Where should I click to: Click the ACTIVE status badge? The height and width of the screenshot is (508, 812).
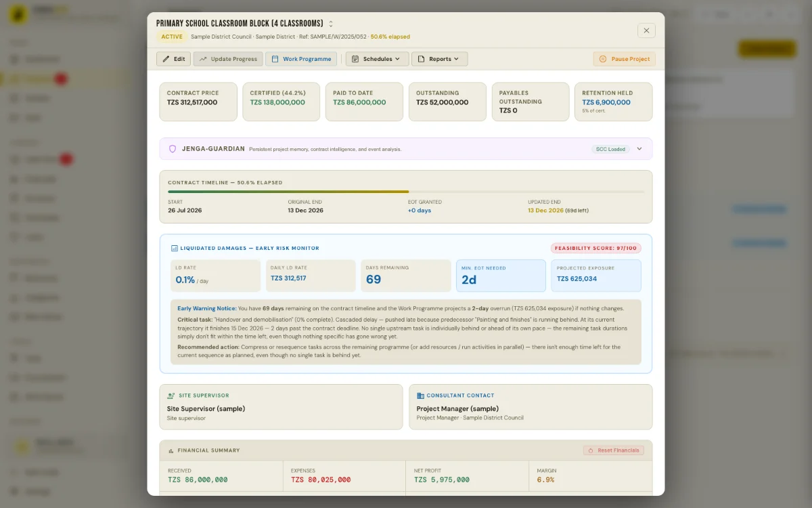pyautogui.click(x=172, y=37)
